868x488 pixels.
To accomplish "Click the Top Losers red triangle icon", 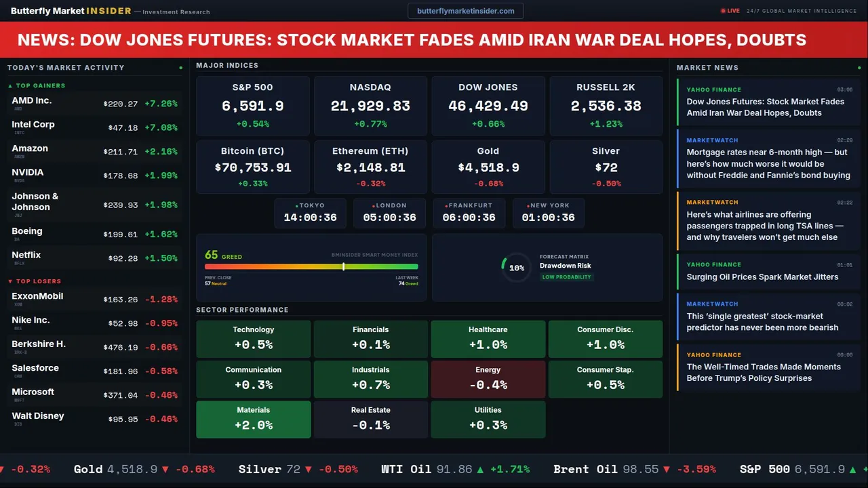I will [10, 281].
